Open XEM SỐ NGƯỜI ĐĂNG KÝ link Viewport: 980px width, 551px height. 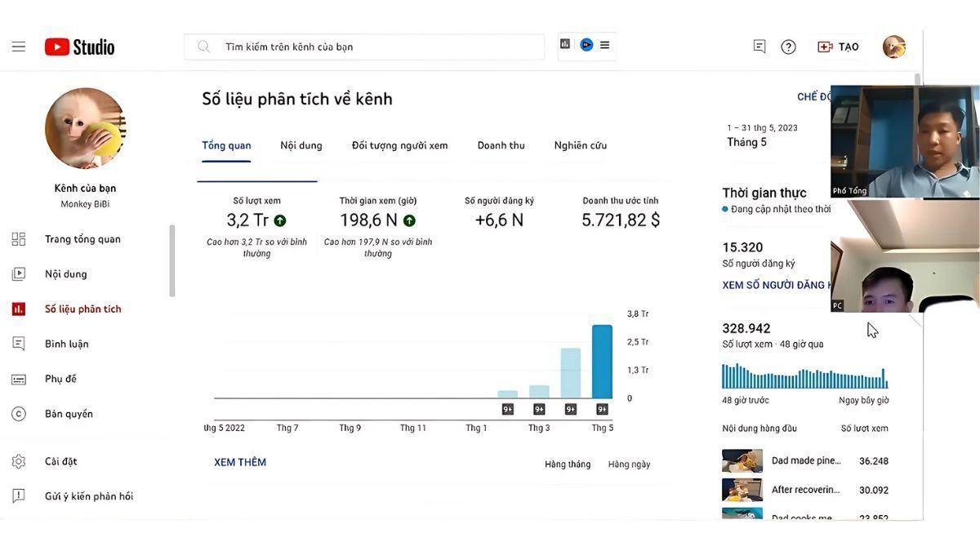(x=772, y=283)
